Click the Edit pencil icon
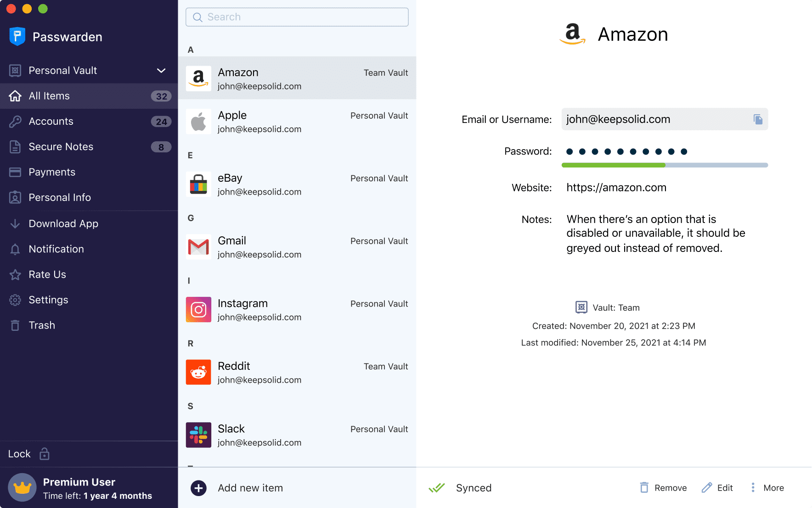 click(707, 488)
